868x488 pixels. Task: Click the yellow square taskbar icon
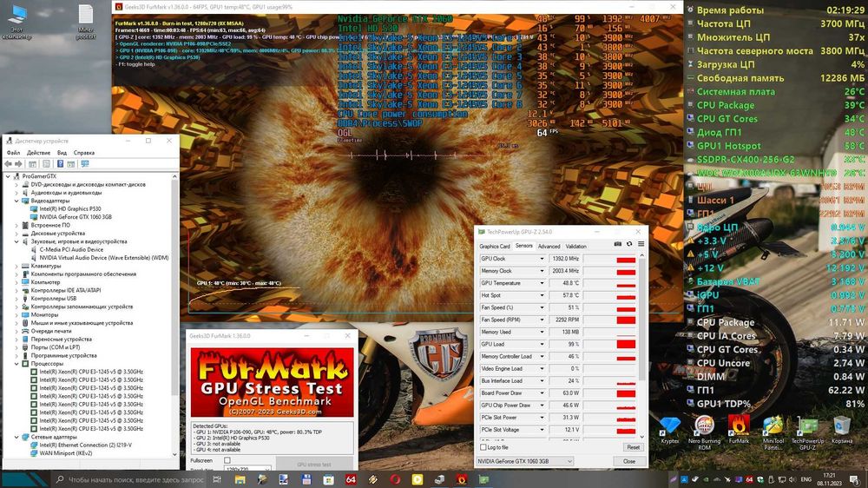418,479
